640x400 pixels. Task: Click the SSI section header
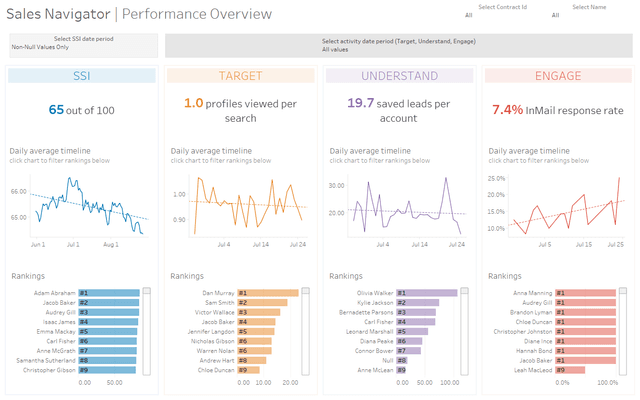coord(82,76)
